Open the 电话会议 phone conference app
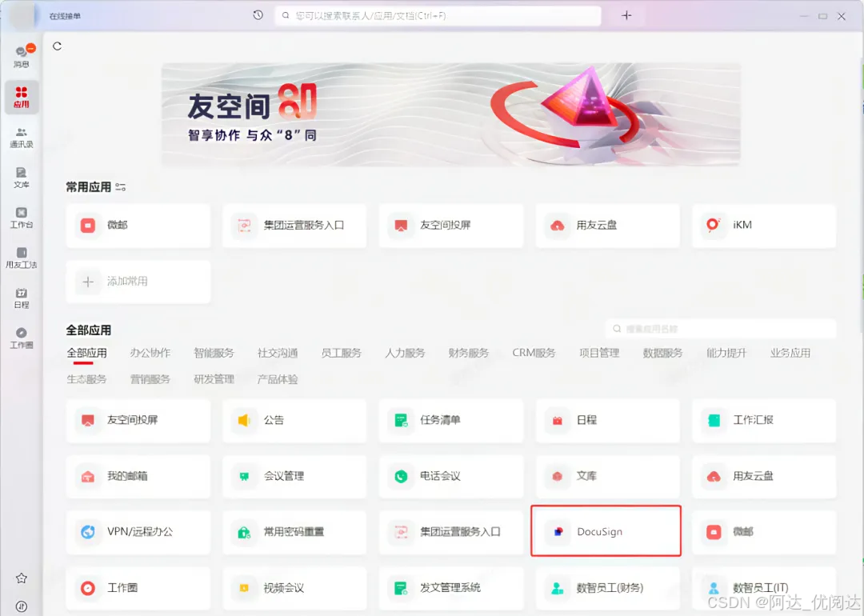 coord(451,477)
